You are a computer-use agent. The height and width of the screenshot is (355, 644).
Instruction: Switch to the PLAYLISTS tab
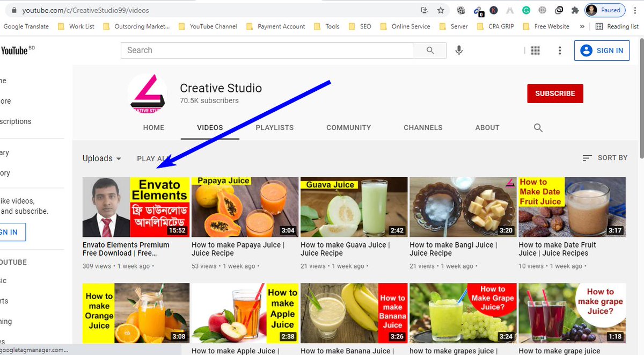275,128
